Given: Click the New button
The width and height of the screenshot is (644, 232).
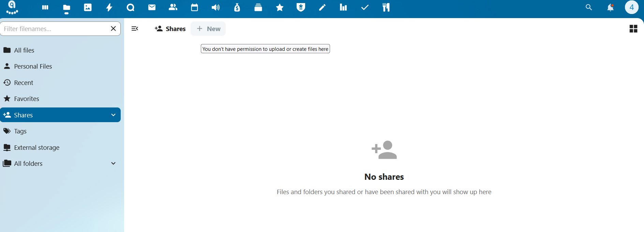Looking at the screenshot, I should [x=208, y=29].
